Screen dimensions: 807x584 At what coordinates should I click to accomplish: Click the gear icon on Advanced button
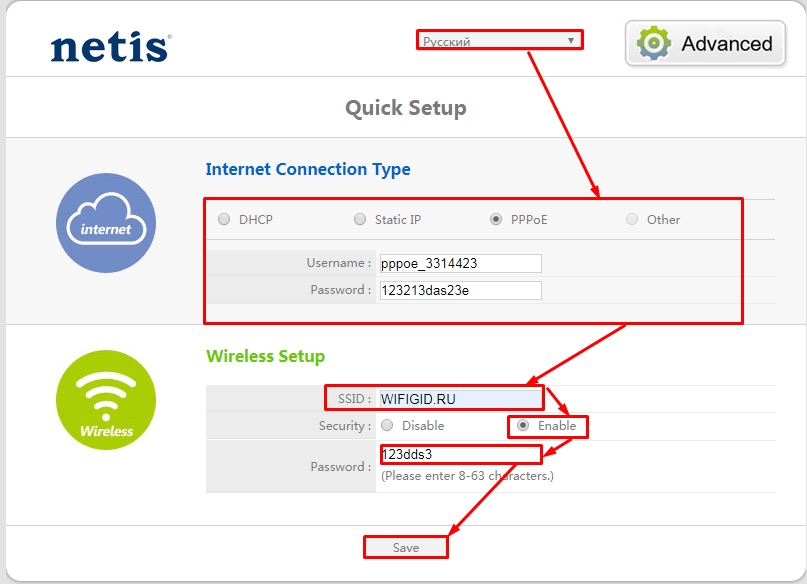tap(655, 43)
